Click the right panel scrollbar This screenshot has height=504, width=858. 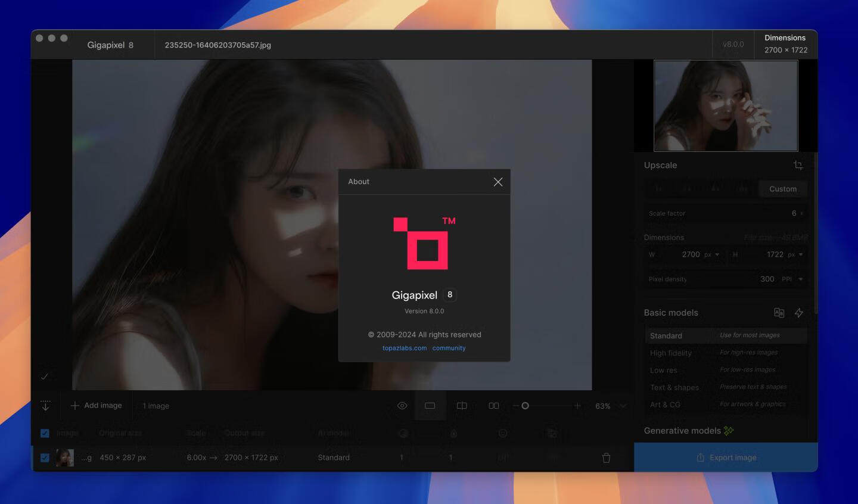click(816, 232)
